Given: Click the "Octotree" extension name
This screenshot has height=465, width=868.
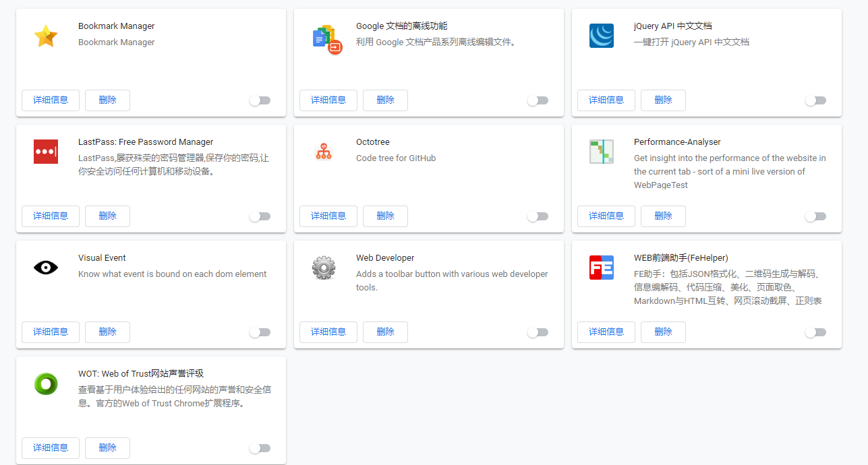Looking at the screenshot, I should tap(373, 142).
